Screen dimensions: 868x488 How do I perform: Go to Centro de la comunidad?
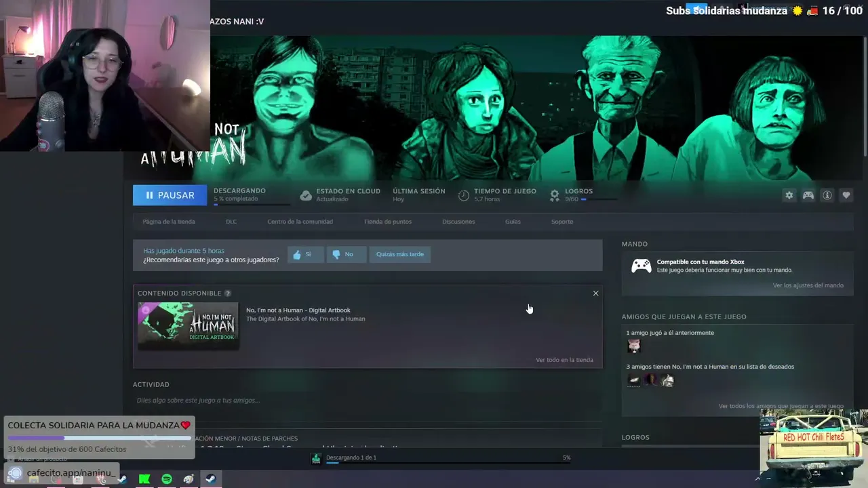click(300, 222)
